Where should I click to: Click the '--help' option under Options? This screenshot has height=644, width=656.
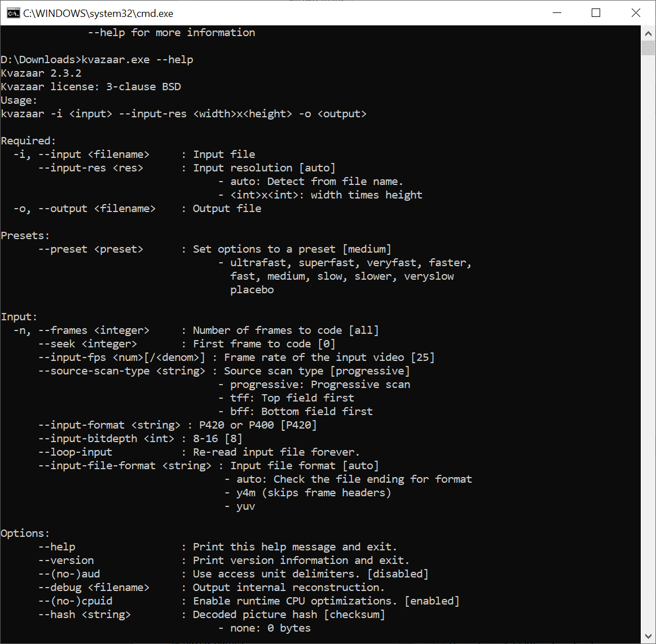pyautogui.click(x=57, y=547)
